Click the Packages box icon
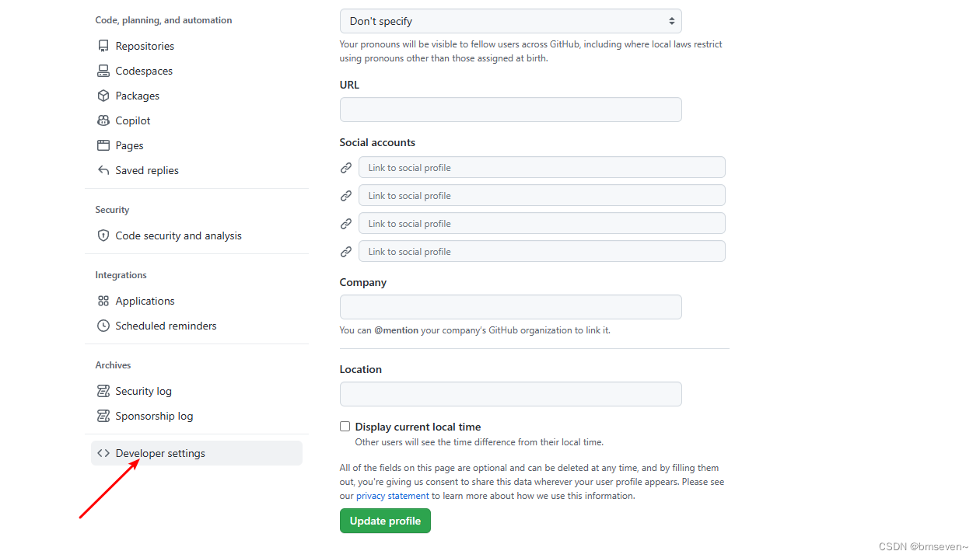Image resolution: width=980 pixels, height=558 pixels. point(103,96)
